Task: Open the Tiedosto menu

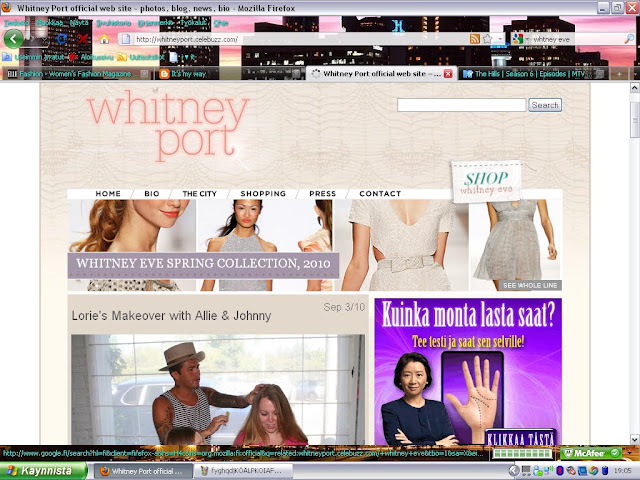Action: (x=16, y=23)
